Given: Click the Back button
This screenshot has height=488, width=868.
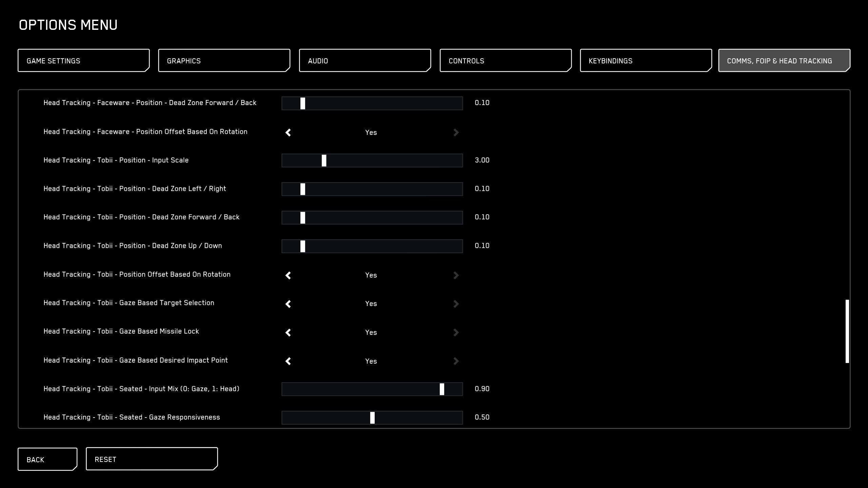Looking at the screenshot, I should 47,459.
